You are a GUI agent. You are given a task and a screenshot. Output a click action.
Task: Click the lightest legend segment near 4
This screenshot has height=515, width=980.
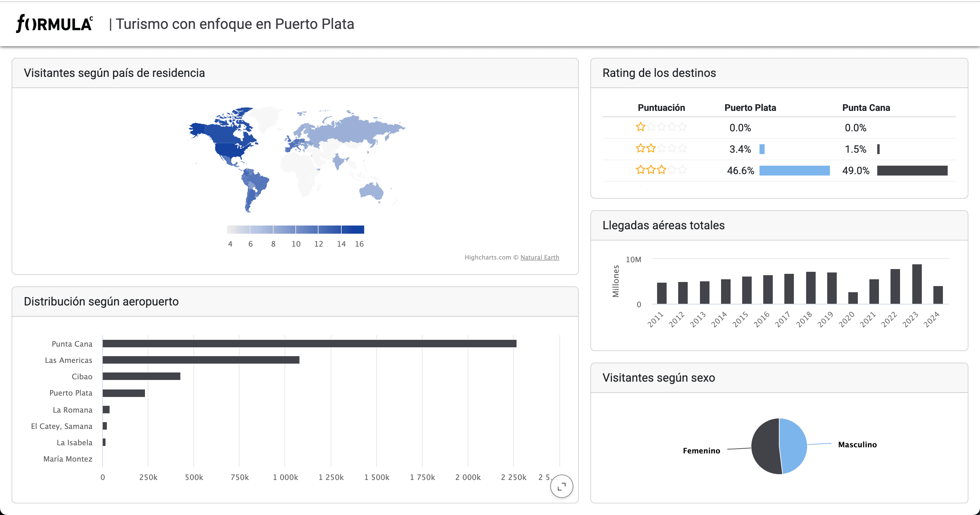tap(238, 229)
